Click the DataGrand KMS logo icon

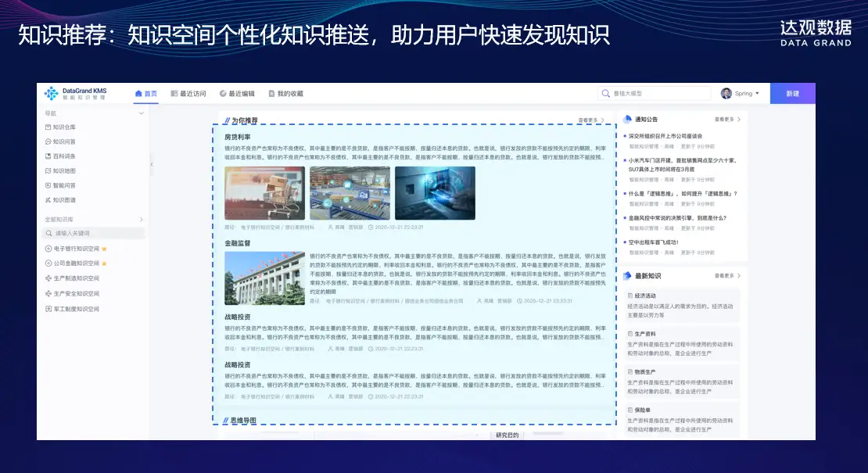[51, 94]
